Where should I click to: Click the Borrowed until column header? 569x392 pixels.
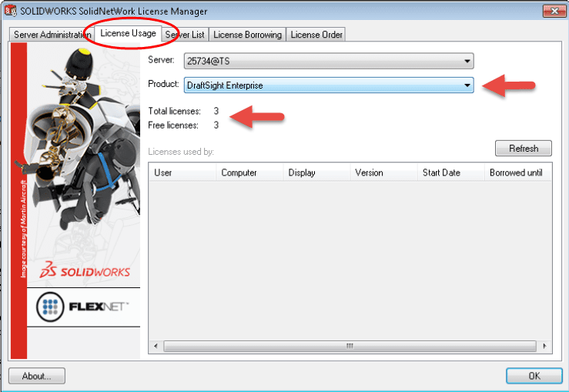[x=517, y=173]
